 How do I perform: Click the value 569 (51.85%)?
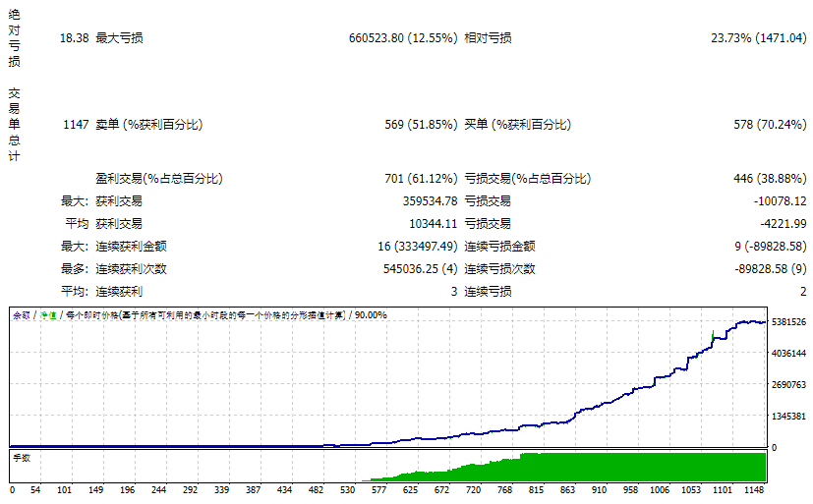tap(421, 125)
